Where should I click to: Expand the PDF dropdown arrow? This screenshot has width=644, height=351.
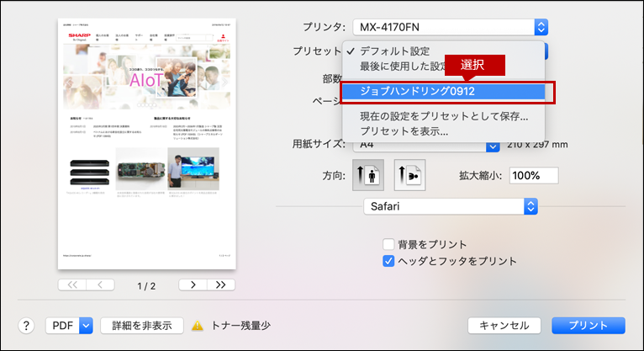86,326
